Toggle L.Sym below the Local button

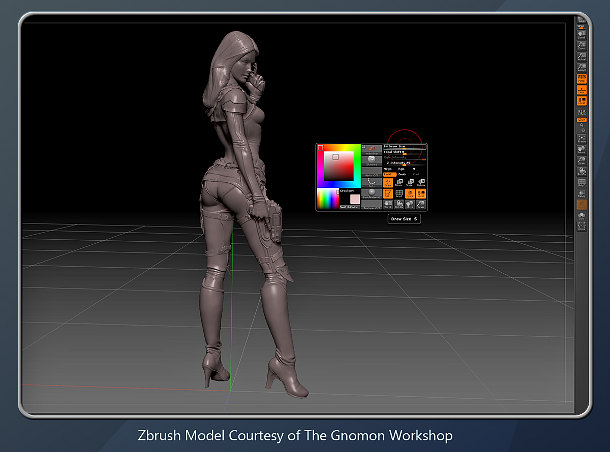coord(582,112)
